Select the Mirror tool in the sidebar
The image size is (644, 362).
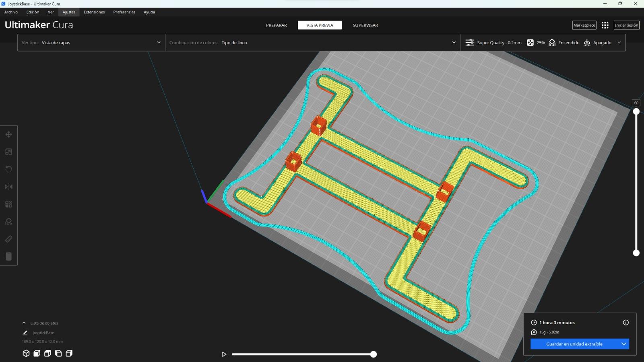coord(8,187)
